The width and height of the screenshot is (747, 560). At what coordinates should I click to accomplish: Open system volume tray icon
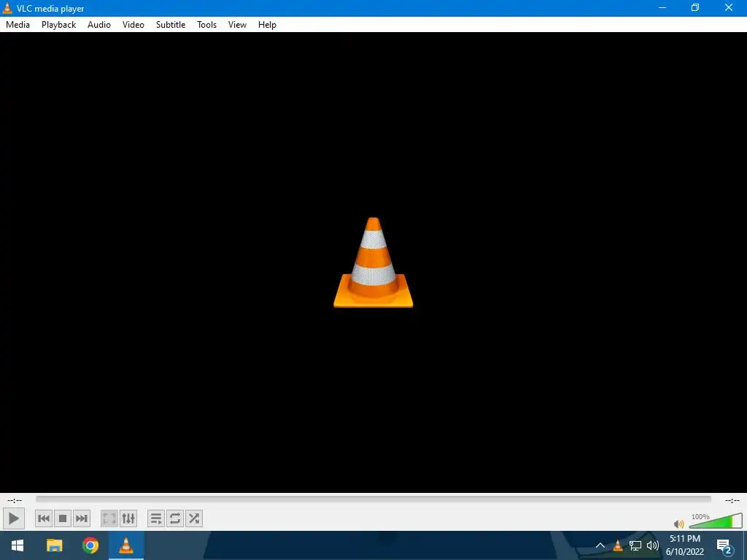[653, 545]
